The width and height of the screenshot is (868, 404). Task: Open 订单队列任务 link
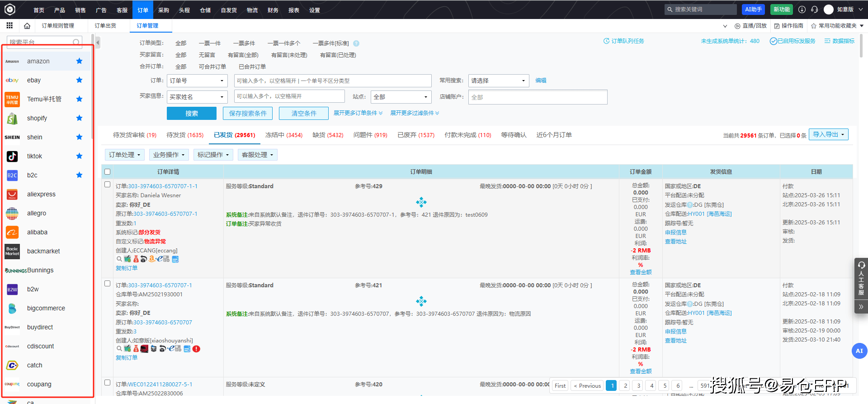pyautogui.click(x=624, y=41)
